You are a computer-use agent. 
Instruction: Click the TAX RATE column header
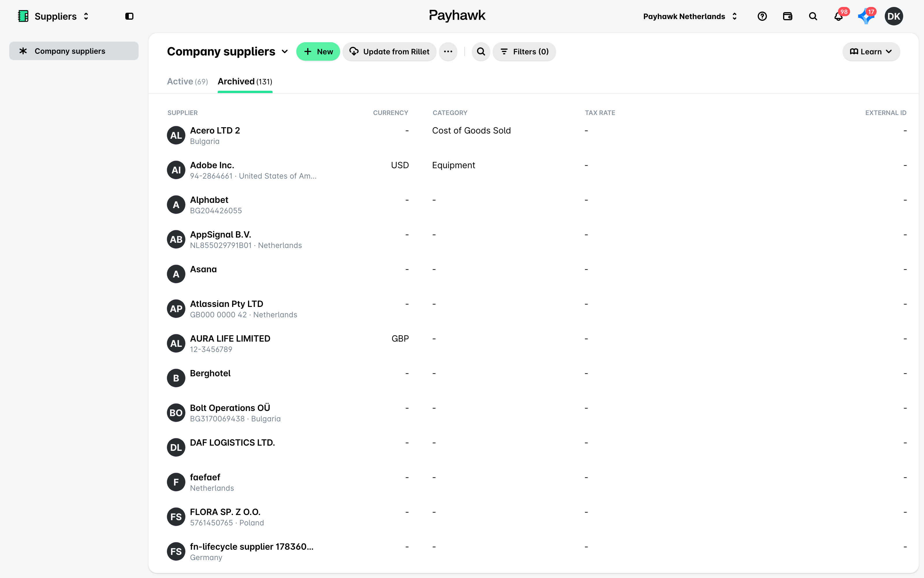coord(600,113)
